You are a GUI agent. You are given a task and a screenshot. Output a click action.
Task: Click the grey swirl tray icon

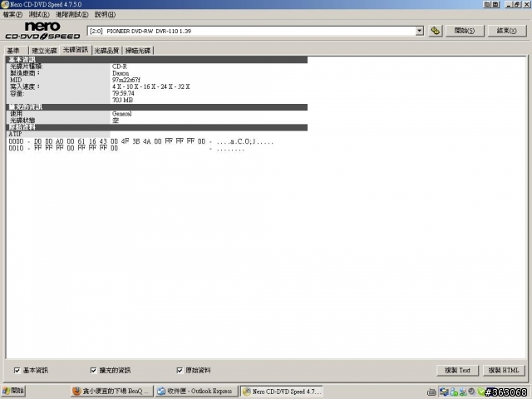tap(471, 392)
